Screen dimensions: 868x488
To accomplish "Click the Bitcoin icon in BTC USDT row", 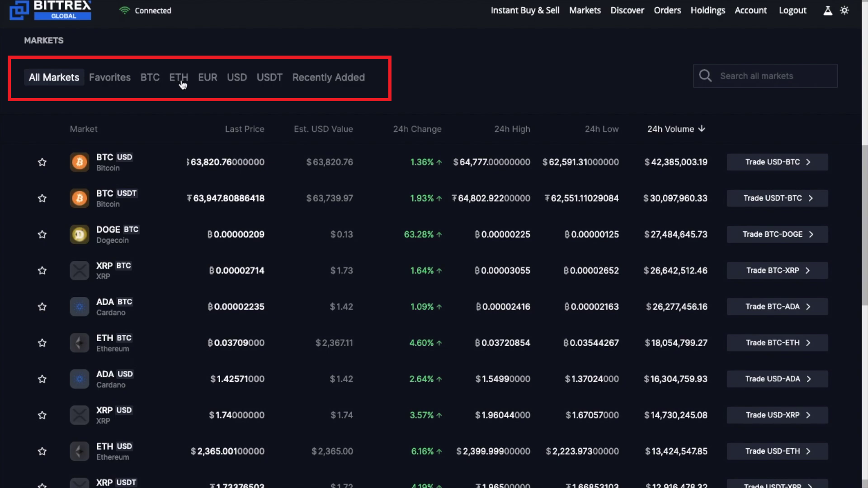I will [x=80, y=198].
